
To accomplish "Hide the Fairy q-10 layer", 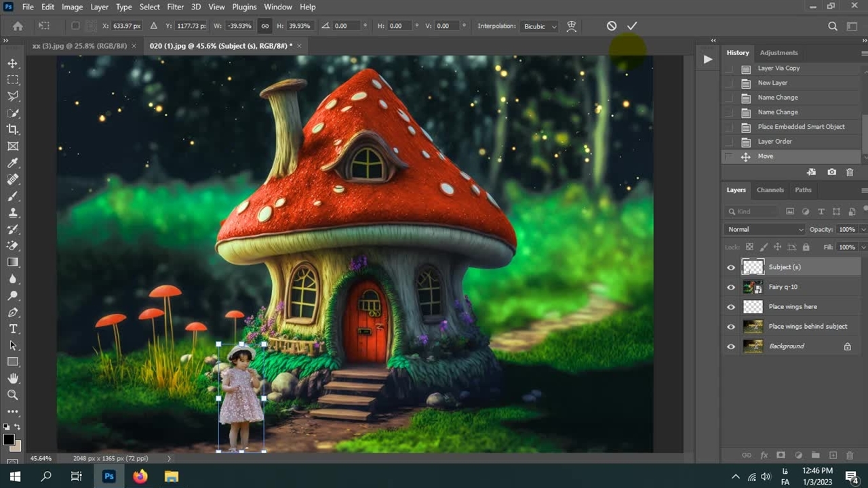I will 731,287.
